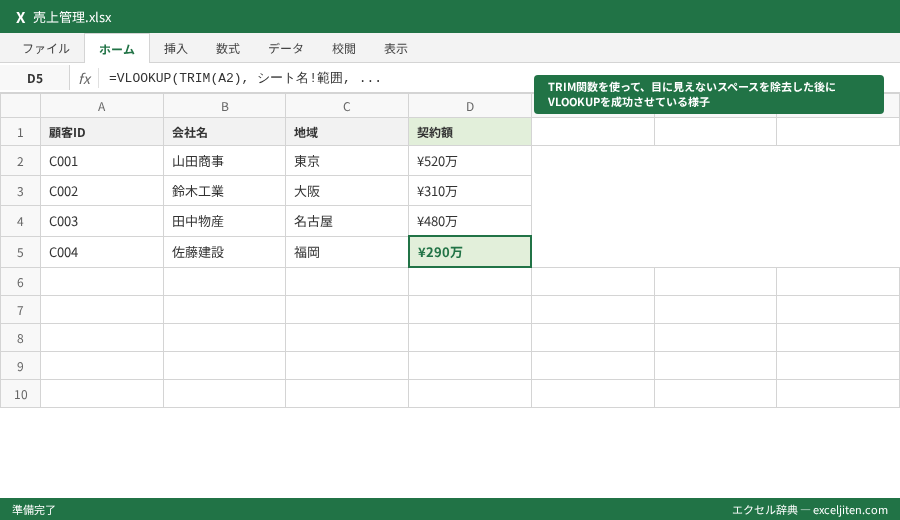
Task: Select cell containing 山田商事
Action: coord(224,161)
